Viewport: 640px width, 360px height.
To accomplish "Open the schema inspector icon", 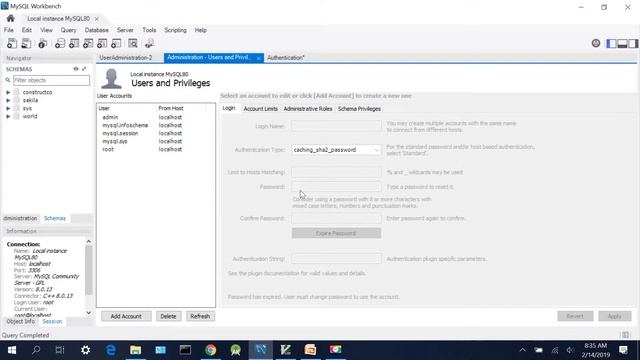I will point(42,43).
